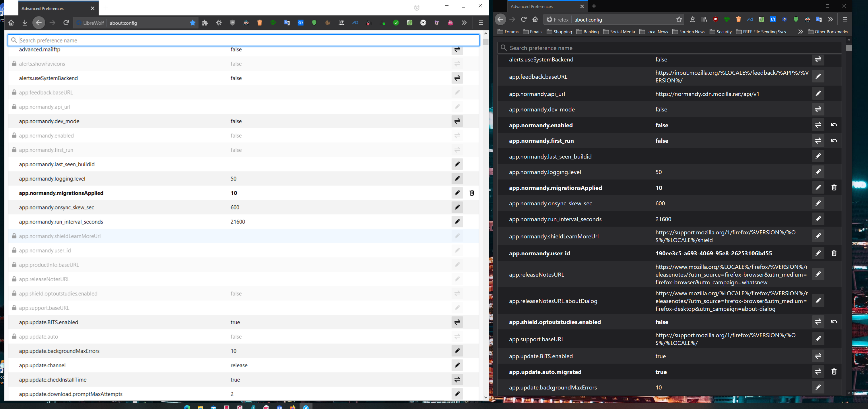Open a new tab in Firefox
The image size is (868, 409).
point(594,6)
